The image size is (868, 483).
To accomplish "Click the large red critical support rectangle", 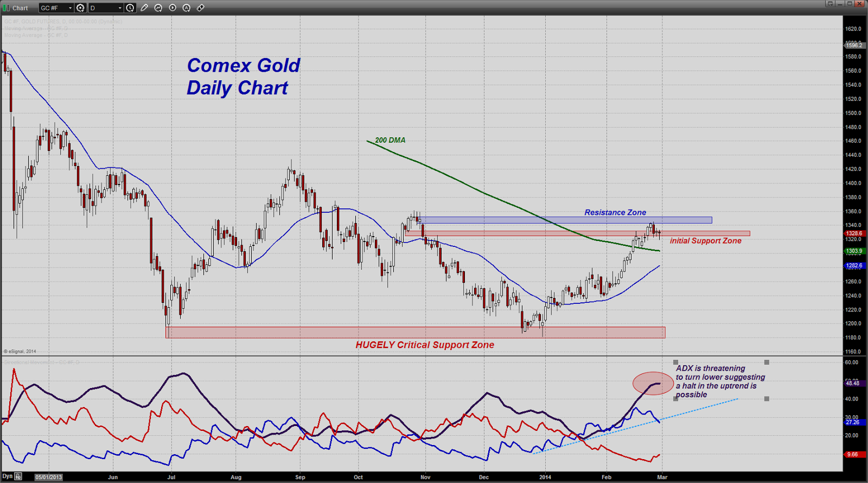I will (416, 332).
